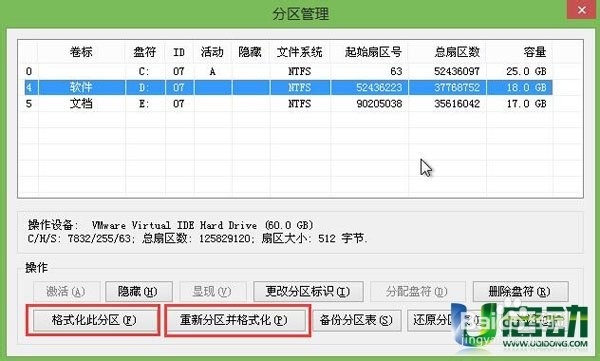The width and height of the screenshot is (600, 361).
Task: Click the active flag A cell
Action: 212,71
